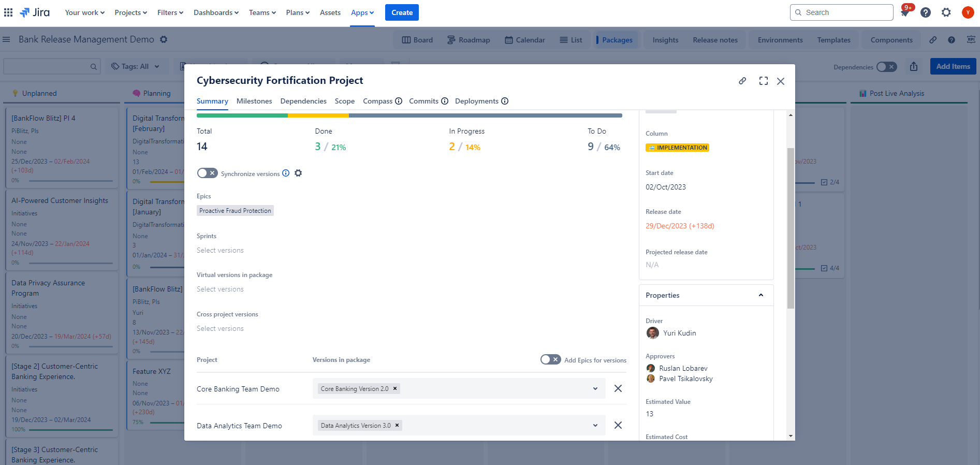Open the Dependencies tab in dialog

(x=303, y=101)
